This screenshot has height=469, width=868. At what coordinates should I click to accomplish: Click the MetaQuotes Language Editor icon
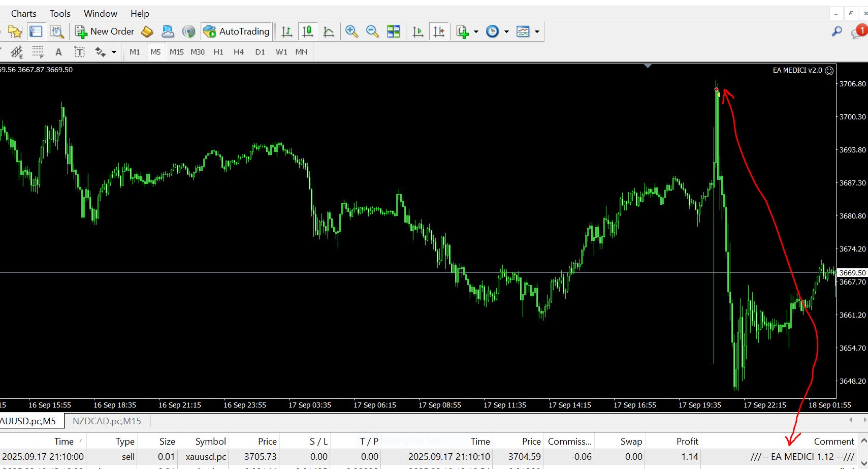tap(147, 32)
